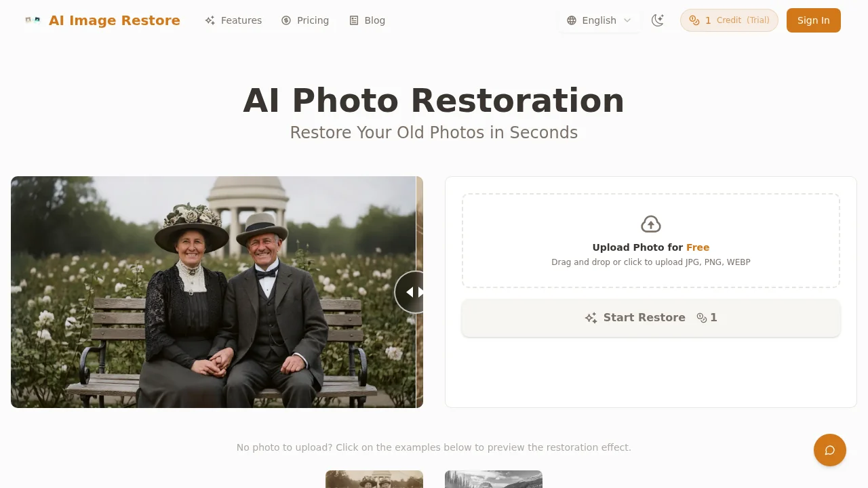Open the Features menu item
The width and height of the screenshot is (868, 488).
tap(241, 20)
